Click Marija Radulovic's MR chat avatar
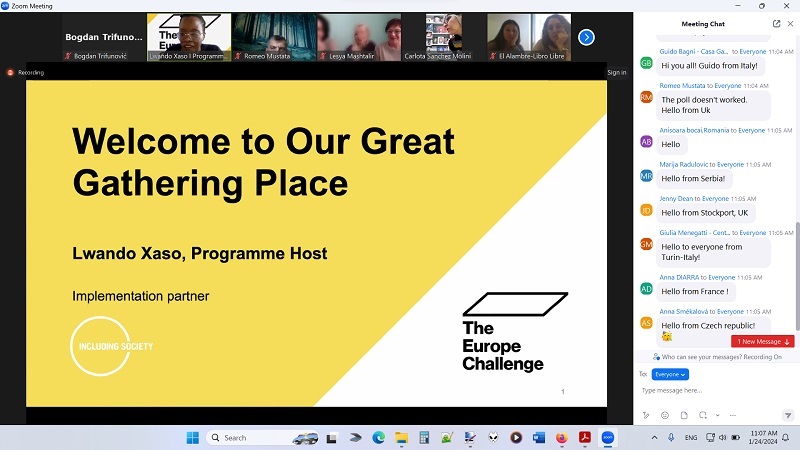The image size is (800, 450). (x=646, y=176)
